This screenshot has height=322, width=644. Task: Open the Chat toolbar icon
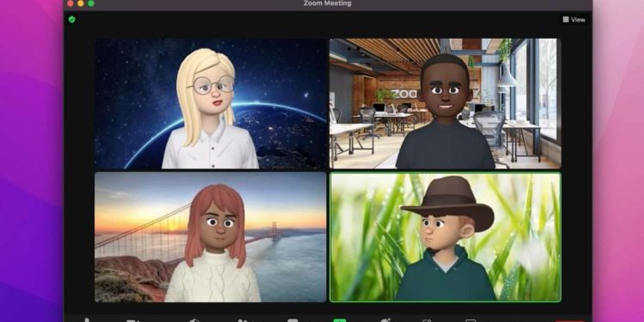click(x=293, y=320)
